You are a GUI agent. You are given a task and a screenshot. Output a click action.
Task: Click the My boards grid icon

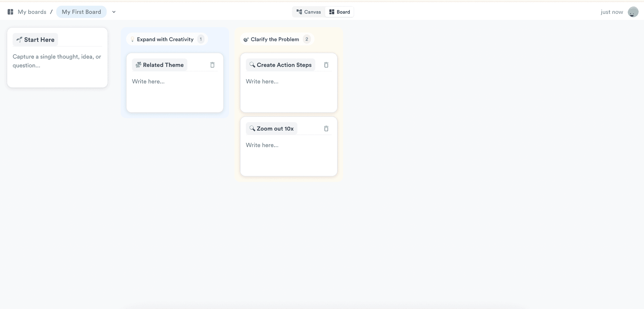tap(10, 12)
